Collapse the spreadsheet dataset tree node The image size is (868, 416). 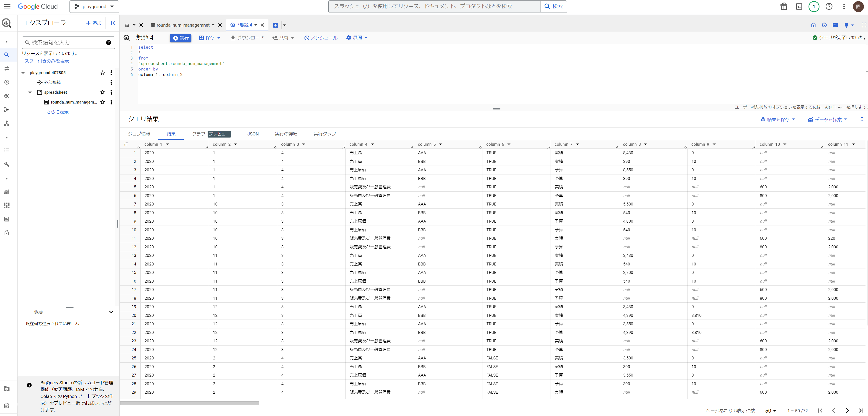(x=30, y=92)
